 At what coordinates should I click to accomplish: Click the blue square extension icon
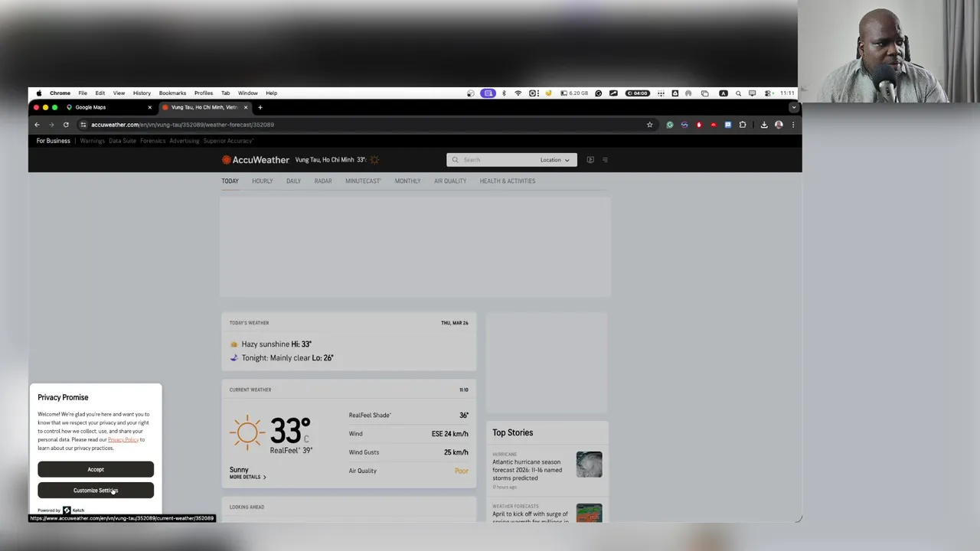tap(728, 125)
